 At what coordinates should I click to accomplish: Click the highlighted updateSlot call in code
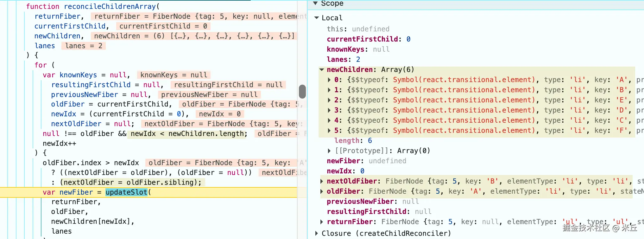[x=126, y=192]
